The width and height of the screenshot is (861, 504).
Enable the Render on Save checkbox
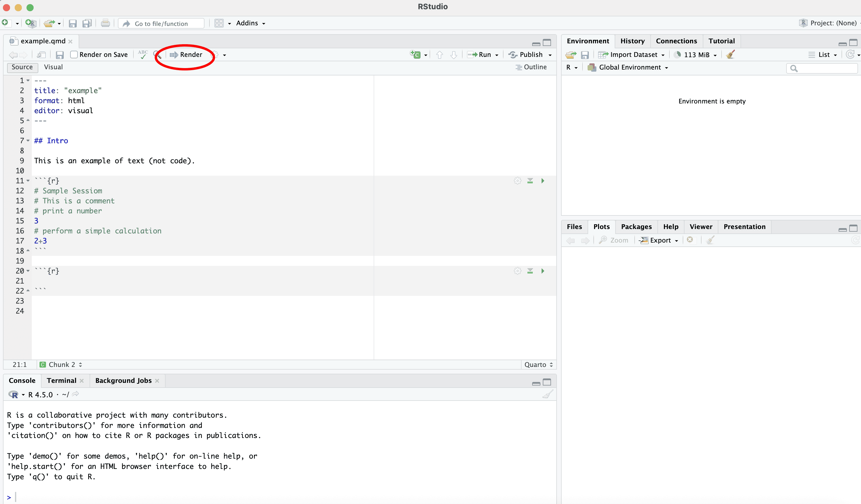pyautogui.click(x=74, y=55)
